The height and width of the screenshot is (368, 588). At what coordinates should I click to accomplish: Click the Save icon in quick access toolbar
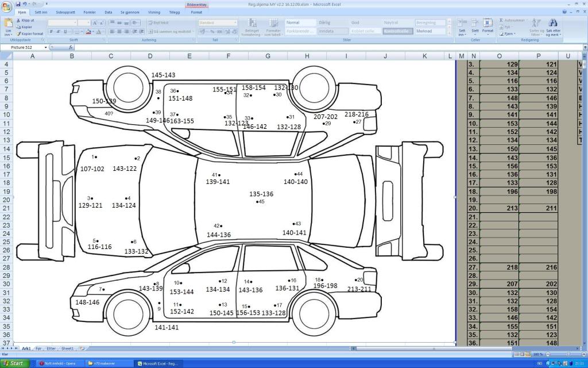tap(18, 4)
